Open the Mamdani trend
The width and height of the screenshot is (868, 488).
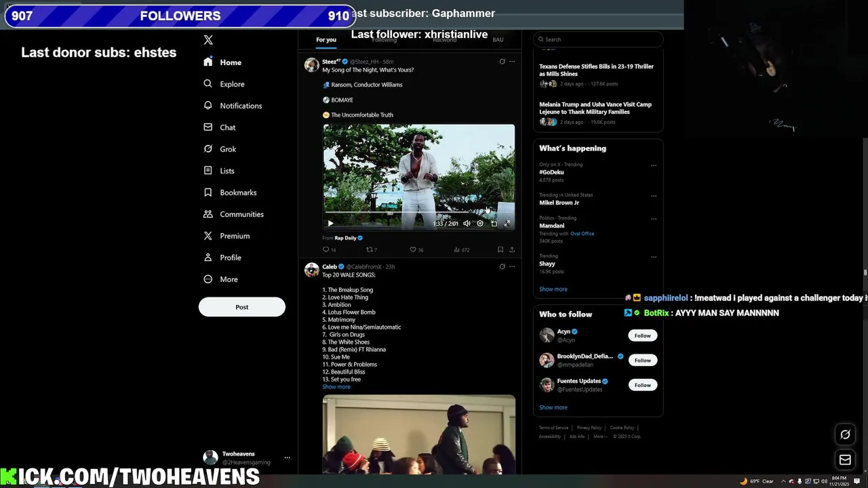pos(551,226)
